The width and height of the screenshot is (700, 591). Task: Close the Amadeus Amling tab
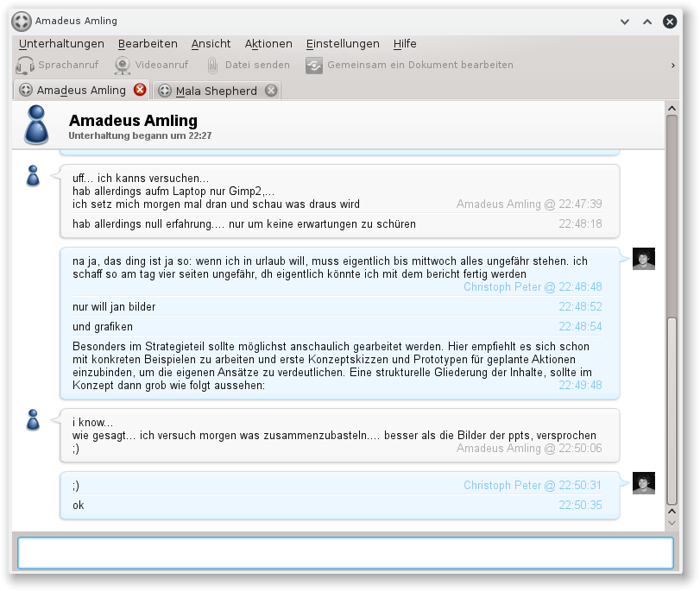pos(140,90)
